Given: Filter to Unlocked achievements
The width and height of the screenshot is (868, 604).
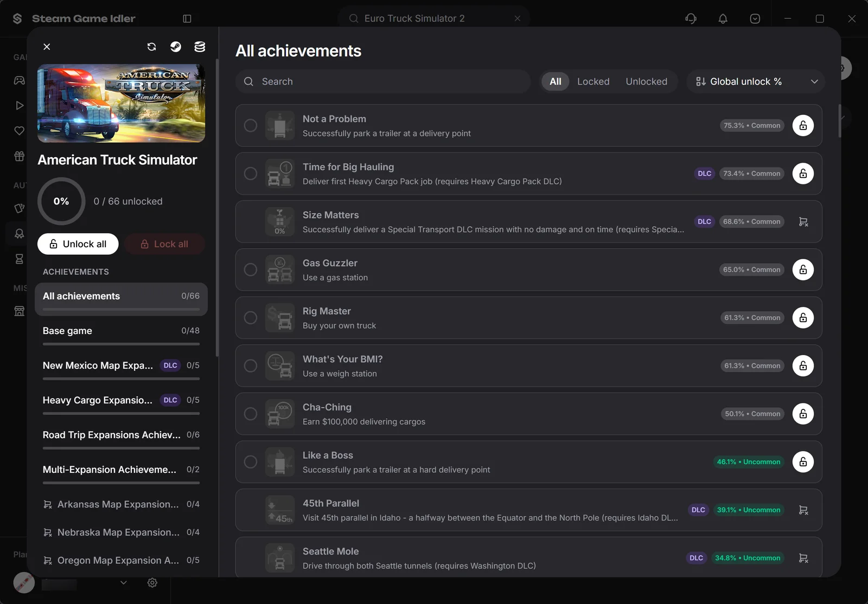Looking at the screenshot, I should click(x=646, y=81).
